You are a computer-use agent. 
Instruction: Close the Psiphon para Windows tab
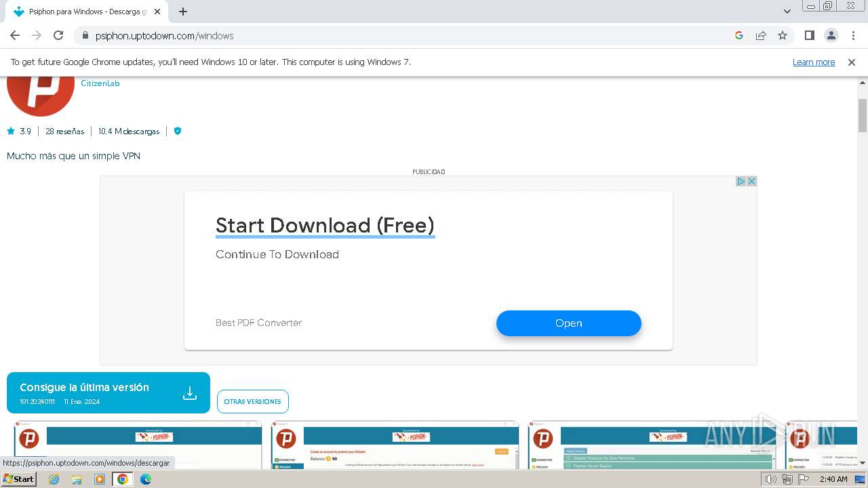(x=157, y=12)
